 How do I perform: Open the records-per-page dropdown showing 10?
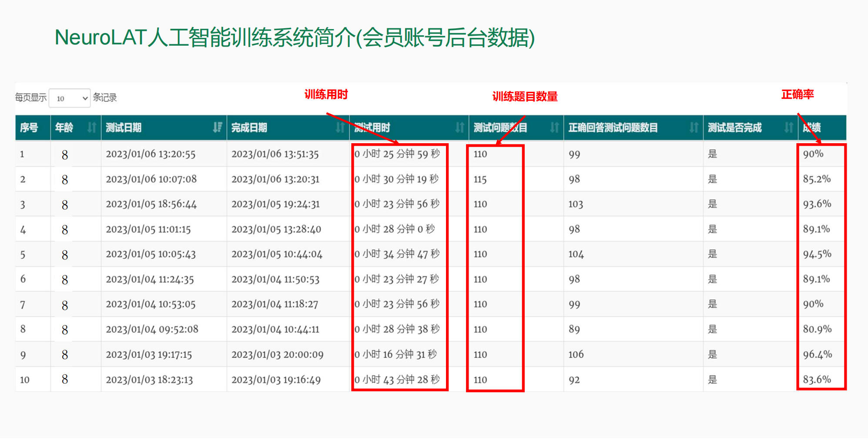tap(70, 98)
